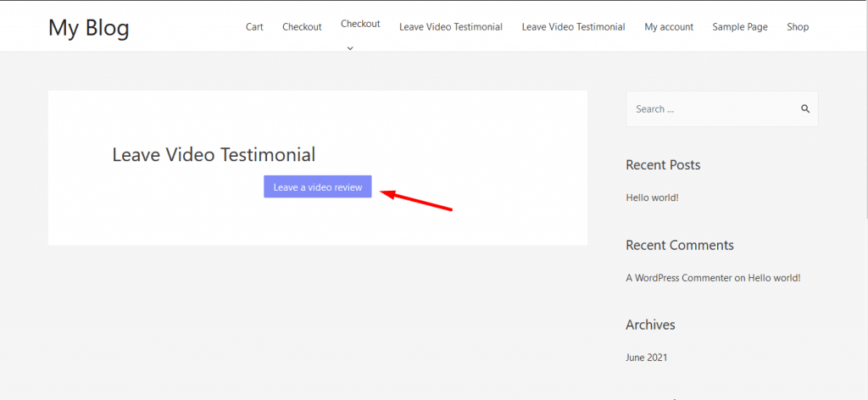
Task: Click the Leave Video Testimonial page heading
Action: pyautogui.click(x=214, y=154)
